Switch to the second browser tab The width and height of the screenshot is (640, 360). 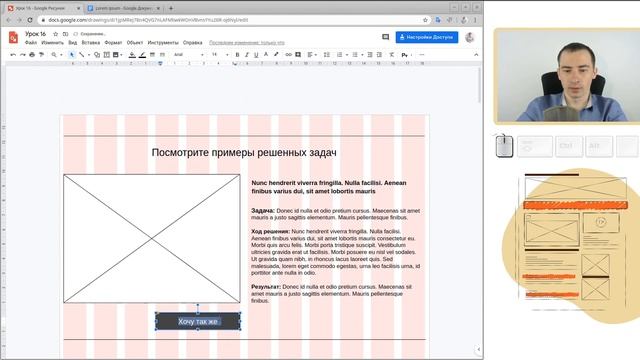(124, 8)
